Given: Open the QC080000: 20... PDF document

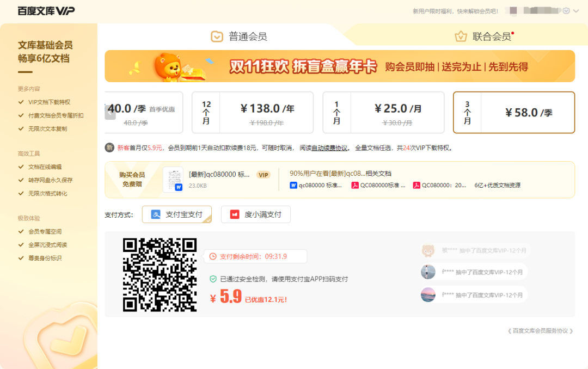Looking at the screenshot, I should pos(439,185).
